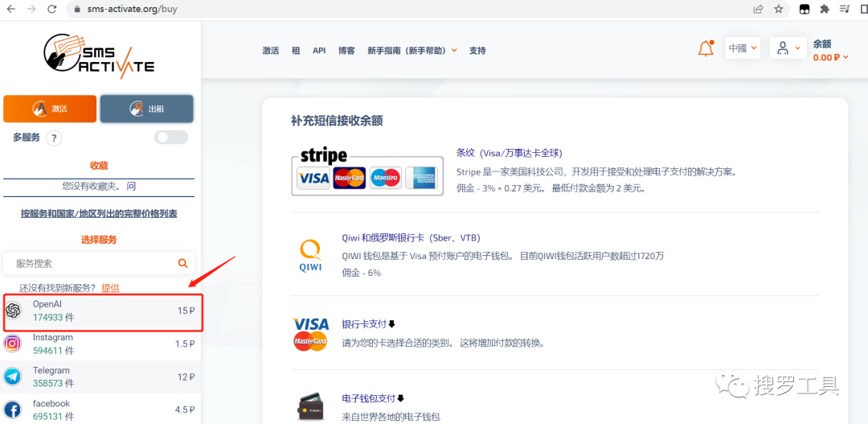Select the OpenAI 15 ₽ service row

click(102, 311)
